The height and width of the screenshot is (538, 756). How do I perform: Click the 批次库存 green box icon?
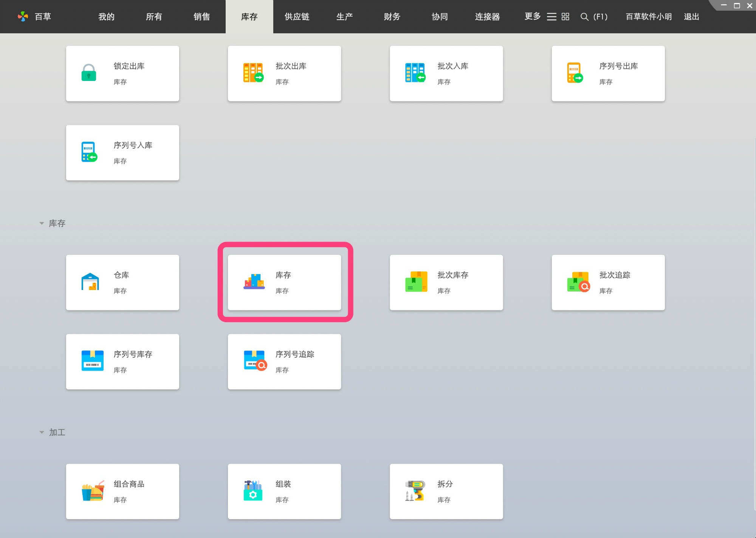416,282
